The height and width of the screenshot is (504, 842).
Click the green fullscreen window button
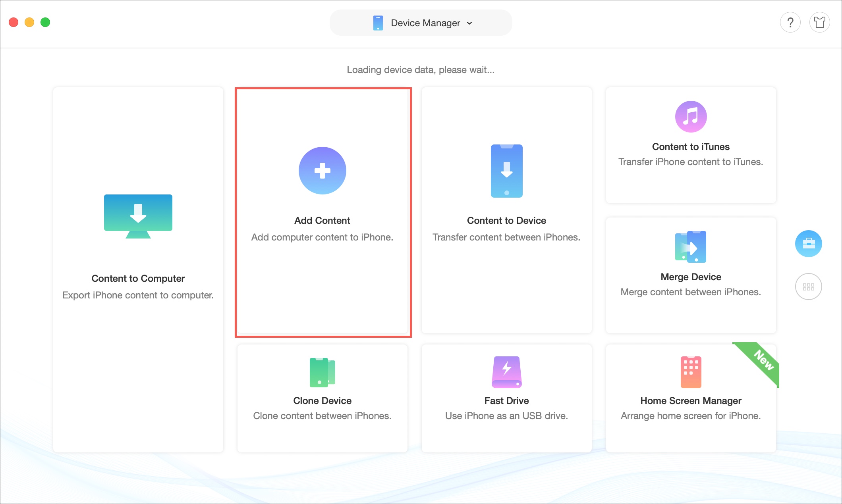[x=45, y=23]
